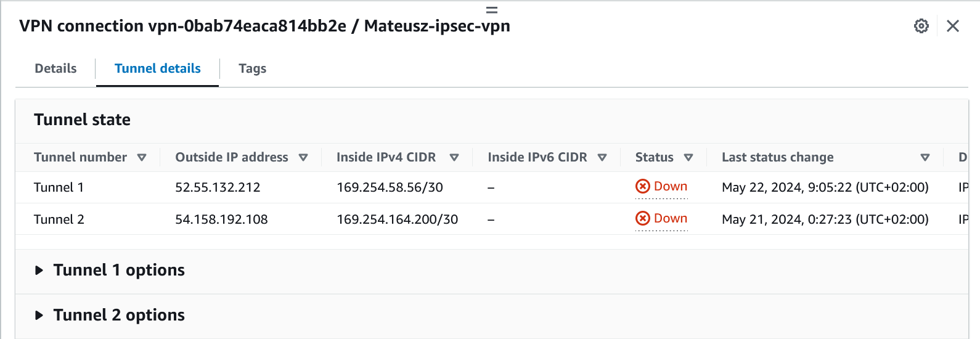Select the Tunnel details tab
The height and width of the screenshot is (339, 980).
click(158, 68)
